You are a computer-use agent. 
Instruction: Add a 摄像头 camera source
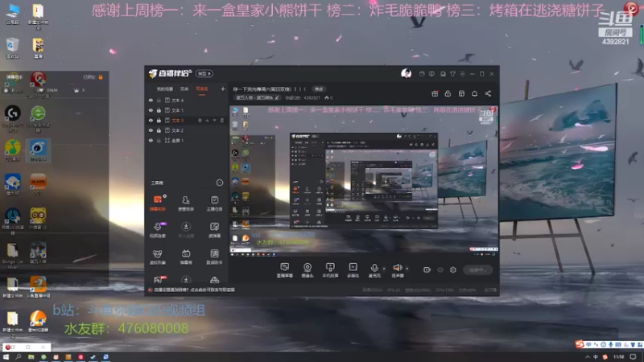tap(308, 270)
